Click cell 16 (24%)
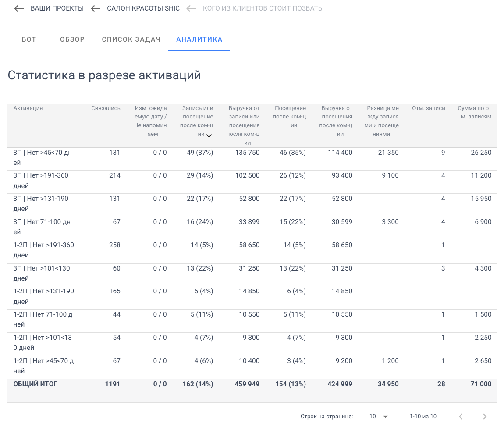The image size is (504, 424). tap(200, 222)
